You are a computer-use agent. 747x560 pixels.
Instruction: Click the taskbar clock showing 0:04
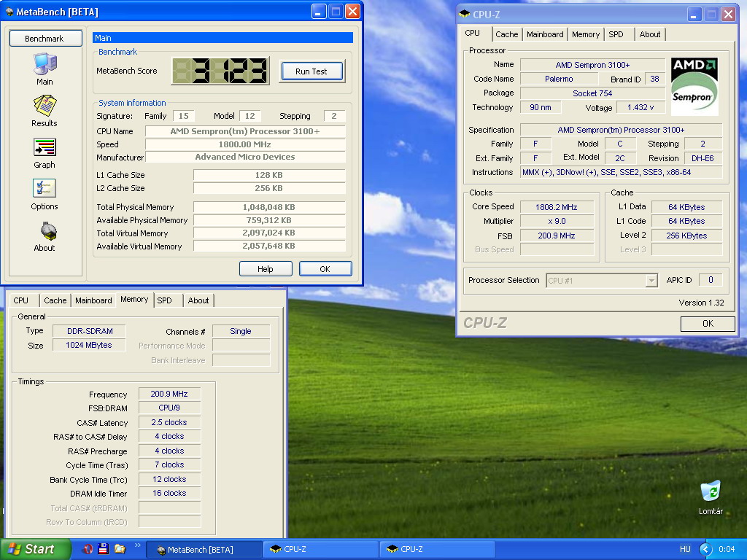[727, 550]
